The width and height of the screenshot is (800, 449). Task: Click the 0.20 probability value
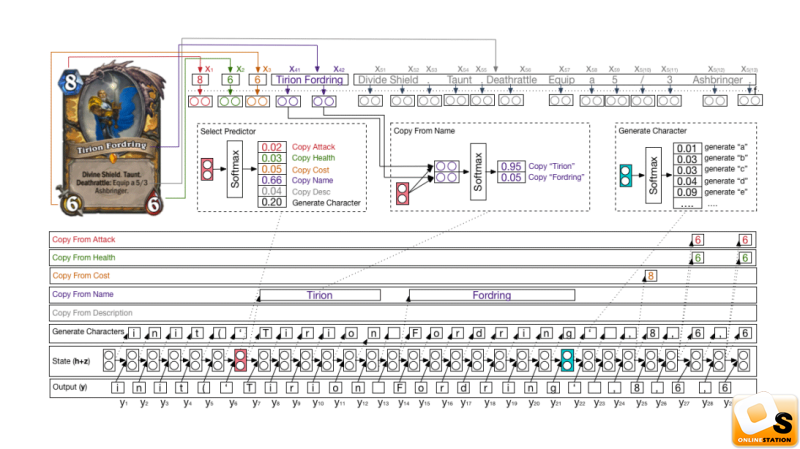pyautogui.click(x=271, y=202)
